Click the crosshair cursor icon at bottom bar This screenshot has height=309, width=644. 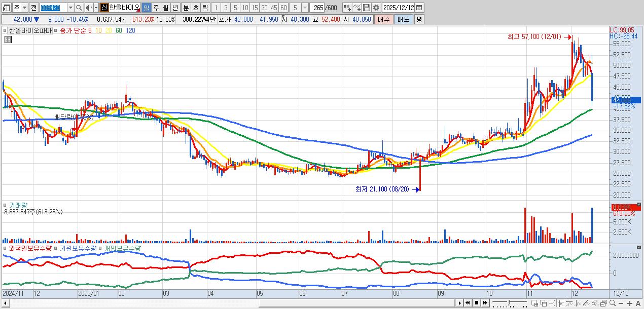coord(561,303)
